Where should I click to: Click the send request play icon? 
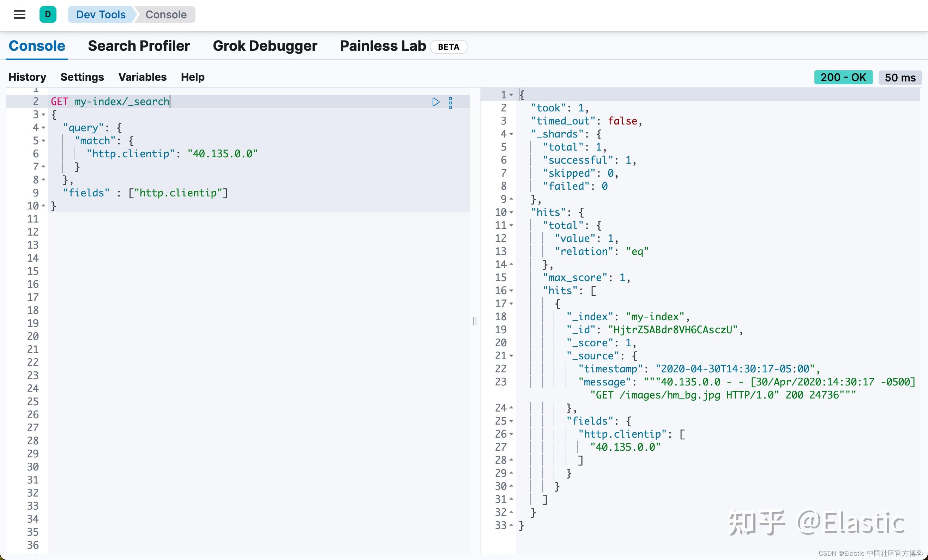tap(436, 102)
